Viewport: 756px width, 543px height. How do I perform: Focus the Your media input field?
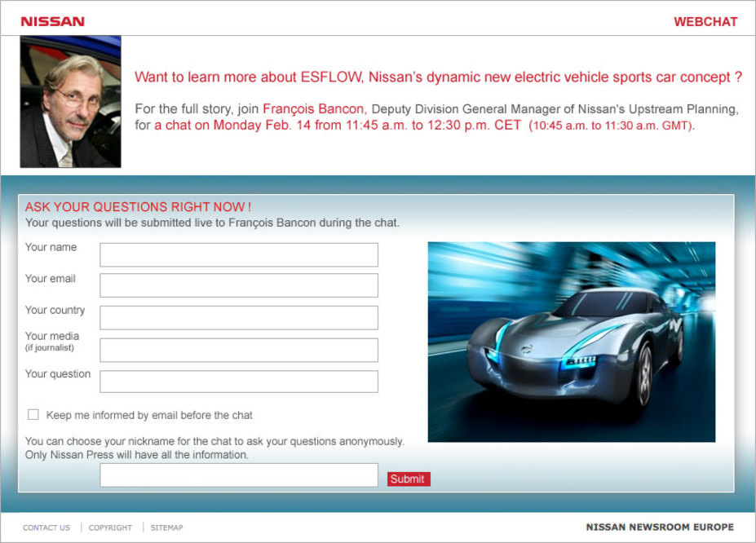click(239, 351)
